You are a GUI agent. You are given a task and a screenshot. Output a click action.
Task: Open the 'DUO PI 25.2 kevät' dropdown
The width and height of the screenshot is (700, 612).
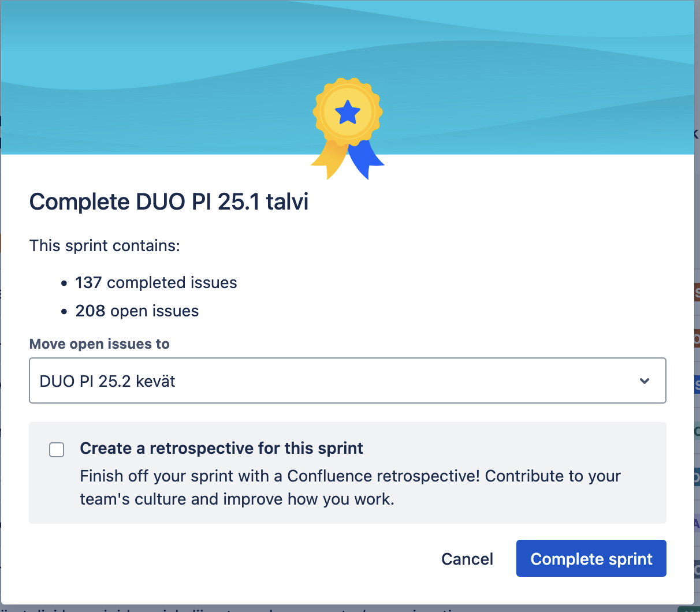(348, 380)
